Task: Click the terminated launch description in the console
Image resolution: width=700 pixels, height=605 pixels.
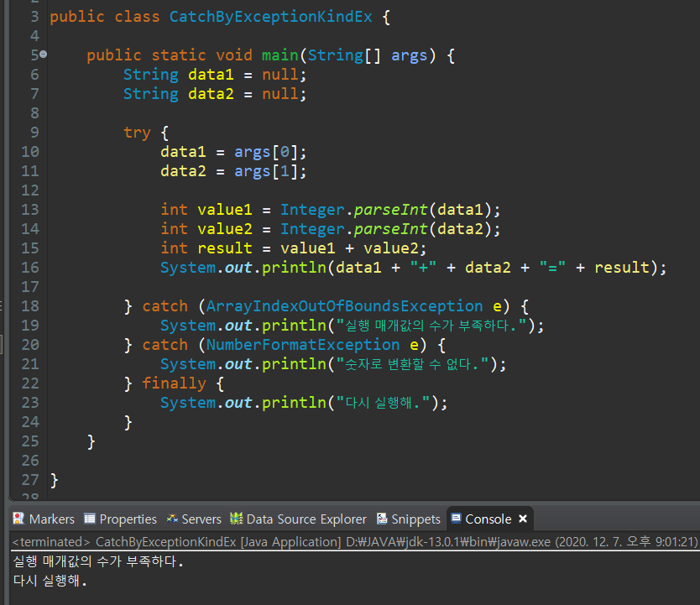Action: tap(355, 541)
